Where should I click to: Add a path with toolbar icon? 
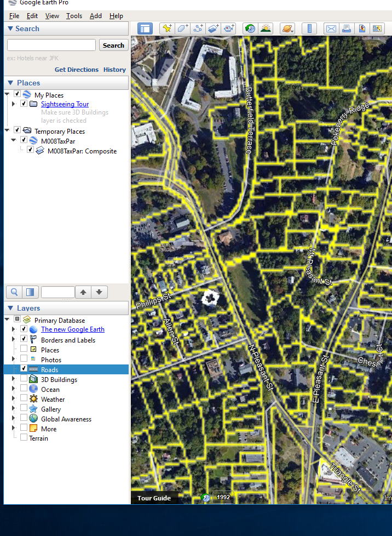coord(198,28)
